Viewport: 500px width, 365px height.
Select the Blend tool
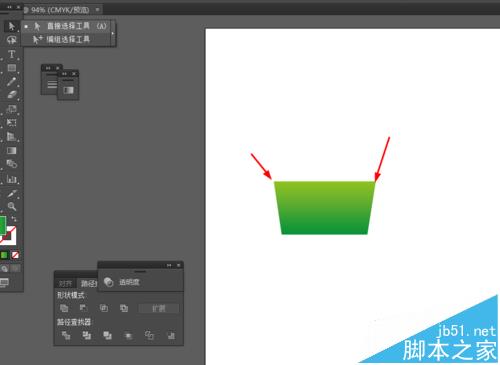click(x=12, y=164)
